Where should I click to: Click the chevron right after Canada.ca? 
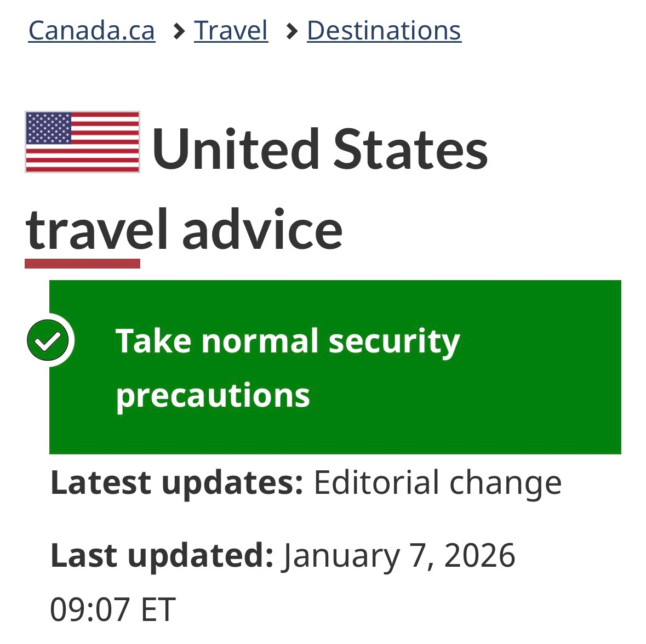coord(178,32)
